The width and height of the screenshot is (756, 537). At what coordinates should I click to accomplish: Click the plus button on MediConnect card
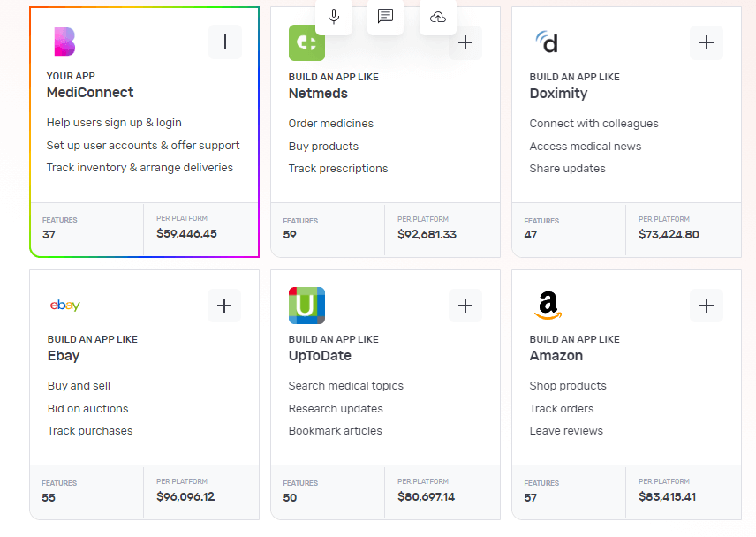coord(225,42)
